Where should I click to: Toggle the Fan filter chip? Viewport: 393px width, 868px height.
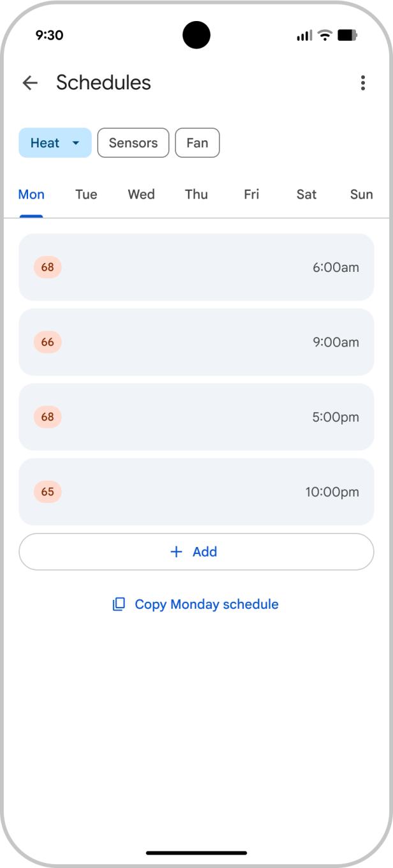click(x=197, y=142)
